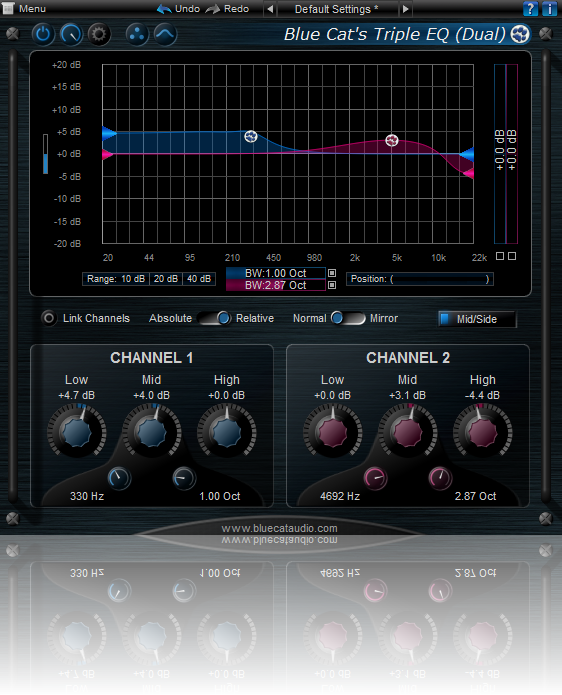Click Channel 1 Low gain knob
The image size is (562, 695).
coord(77,432)
